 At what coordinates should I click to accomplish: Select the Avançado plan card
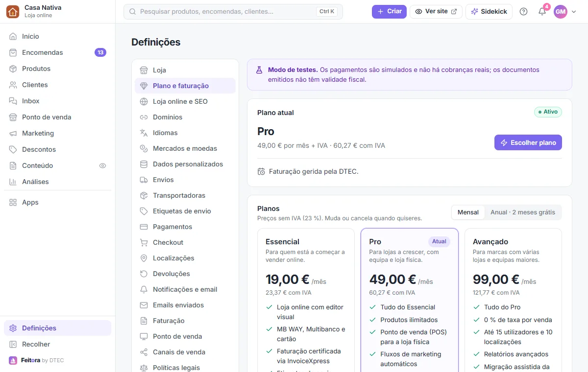513,300
